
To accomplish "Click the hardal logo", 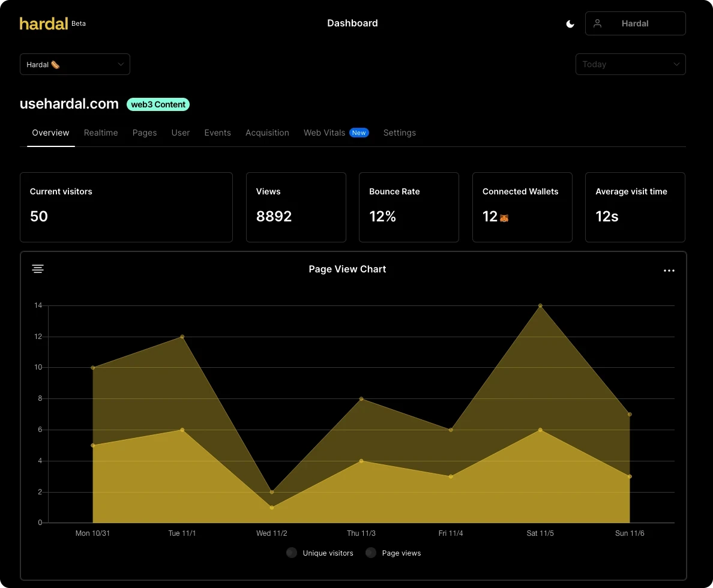I will pos(44,23).
